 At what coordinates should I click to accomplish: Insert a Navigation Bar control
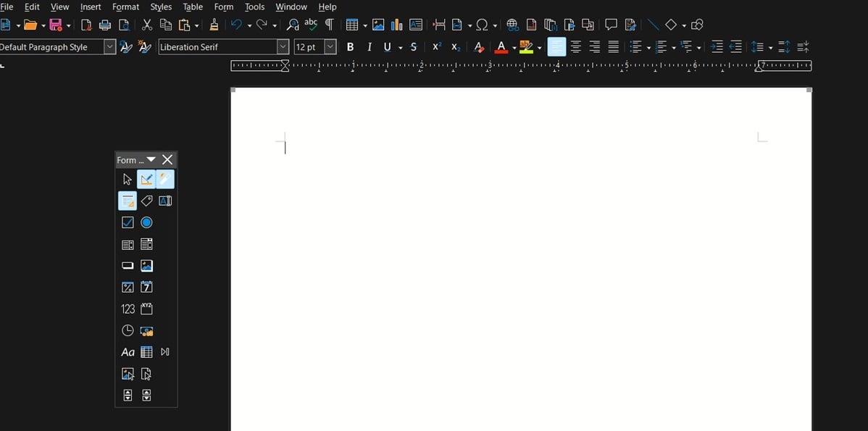tap(165, 352)
